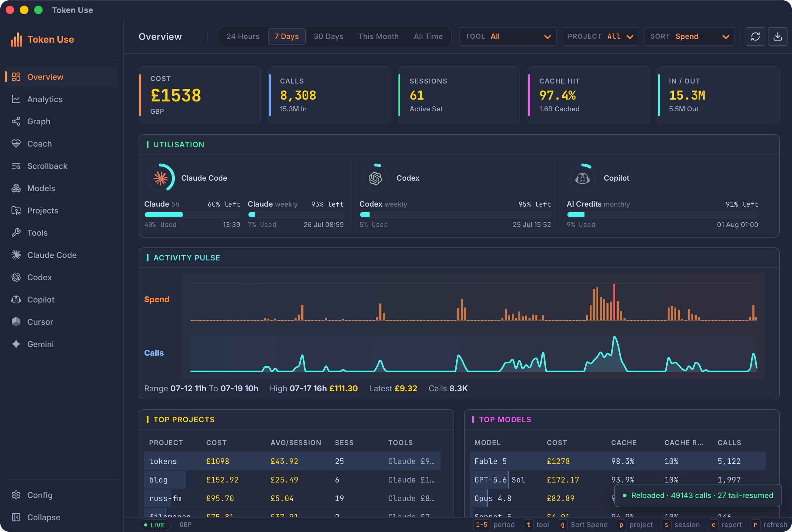Click the 'High 07-17 16h £111.30' value
The width and height of the screenshot is (792, 532).
point(313,388)
